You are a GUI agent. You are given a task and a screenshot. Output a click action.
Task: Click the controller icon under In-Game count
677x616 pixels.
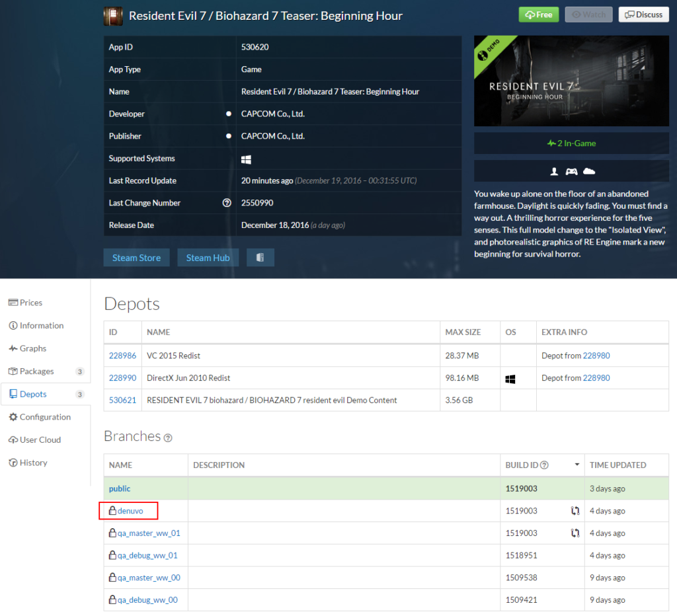pos(571,171)
